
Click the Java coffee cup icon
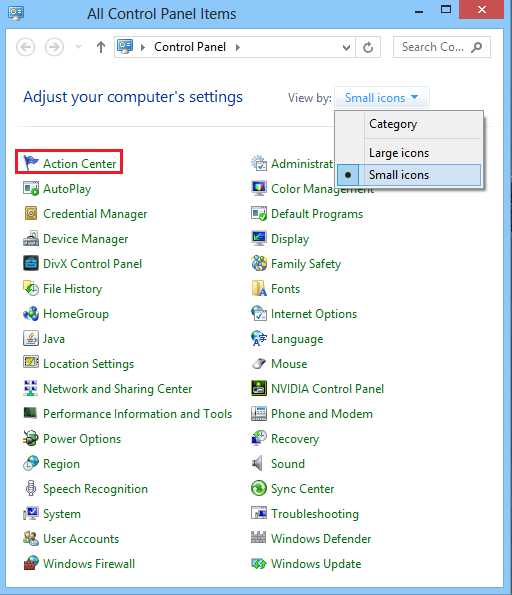[30, 338]
